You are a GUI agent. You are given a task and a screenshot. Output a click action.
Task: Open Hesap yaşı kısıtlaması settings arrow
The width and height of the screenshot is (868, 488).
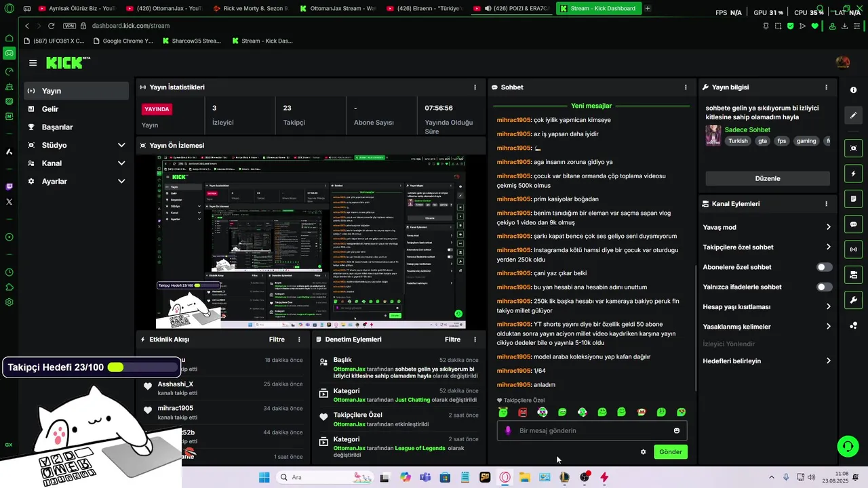click(828, 307)
